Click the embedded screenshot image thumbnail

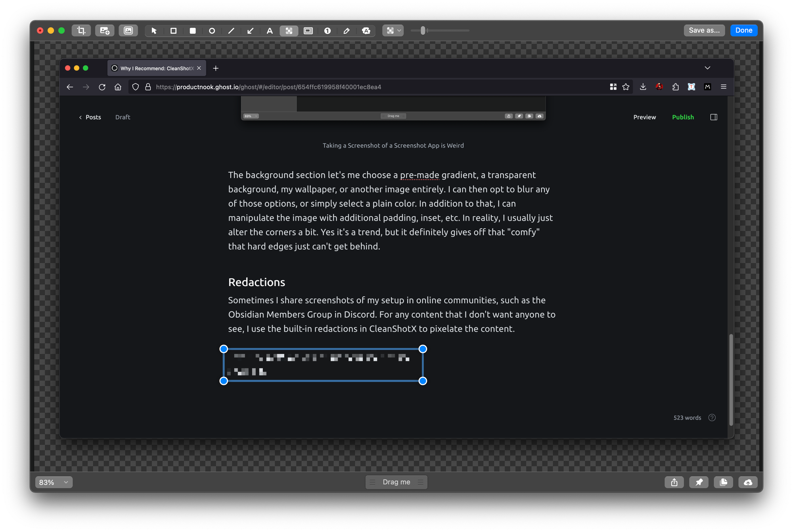pos(393,108)
